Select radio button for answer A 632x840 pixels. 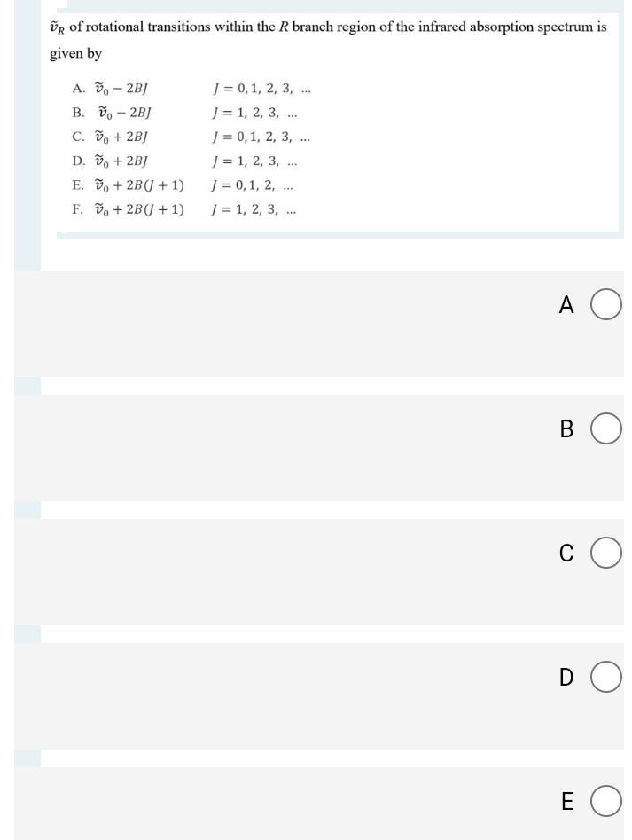(605, 305)
